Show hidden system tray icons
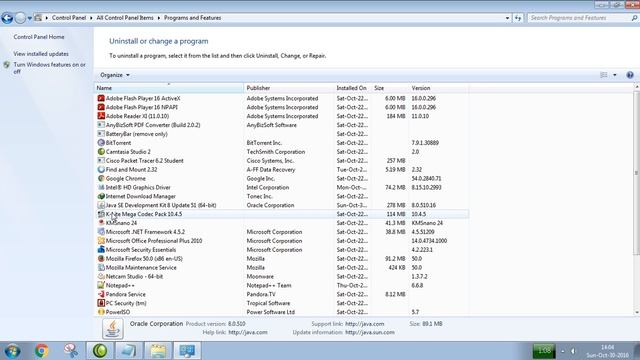The height and width of the screenshot is (360, 640). [x=563, y=351]
